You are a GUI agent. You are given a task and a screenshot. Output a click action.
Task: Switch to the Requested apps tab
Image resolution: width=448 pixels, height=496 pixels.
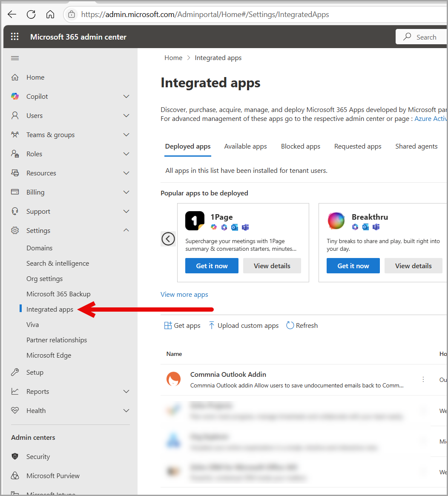(x=358, y=146)
